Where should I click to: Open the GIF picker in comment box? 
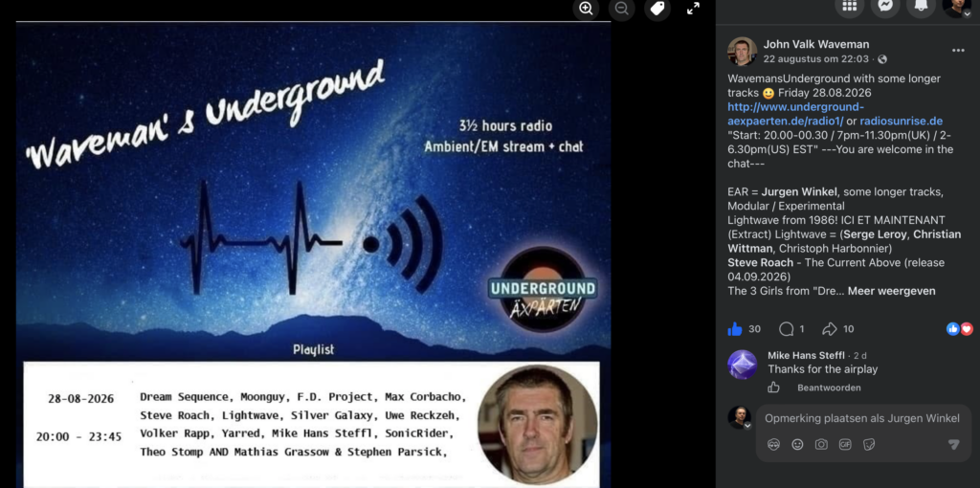point(845,444)
